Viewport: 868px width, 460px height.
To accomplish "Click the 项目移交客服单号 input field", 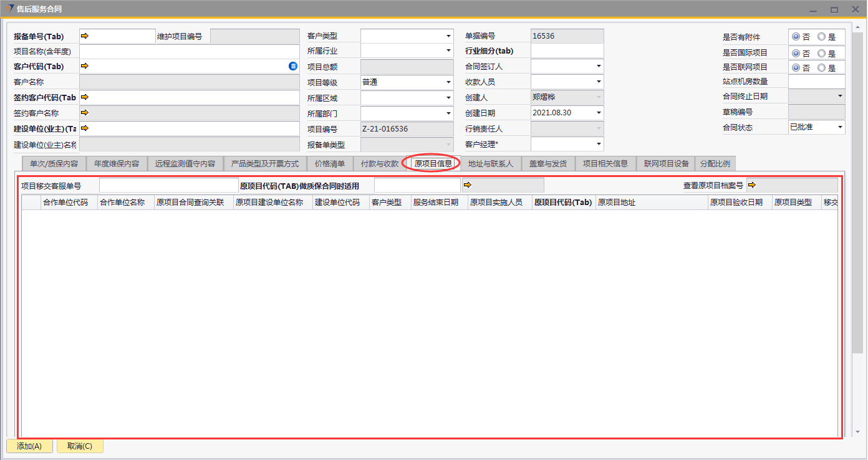I will (168, 185).
